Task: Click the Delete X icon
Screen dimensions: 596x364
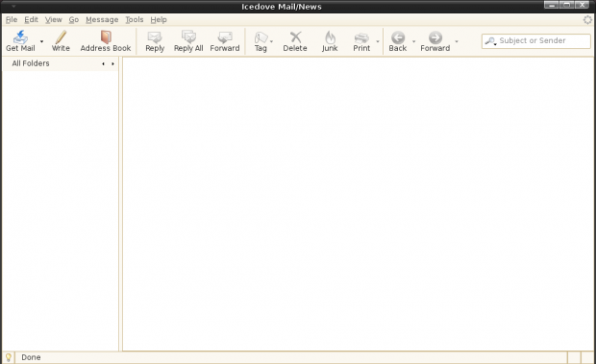Action: click(x=295, y=37)
